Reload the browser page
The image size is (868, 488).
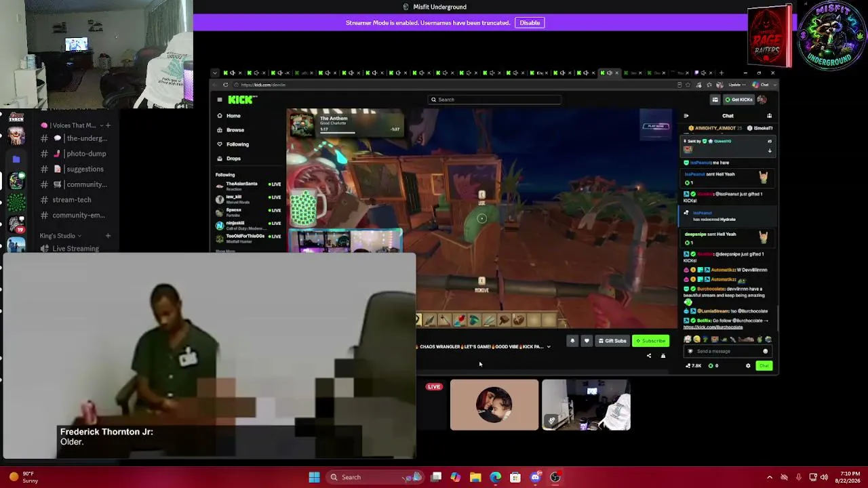(225, 85)
